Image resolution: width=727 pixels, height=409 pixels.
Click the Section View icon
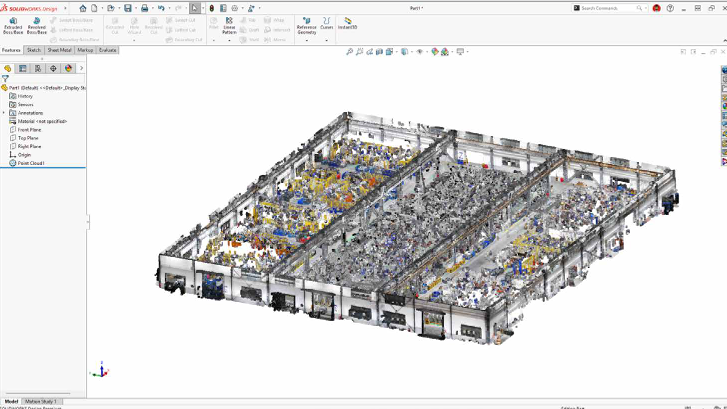tap(379, 51)
